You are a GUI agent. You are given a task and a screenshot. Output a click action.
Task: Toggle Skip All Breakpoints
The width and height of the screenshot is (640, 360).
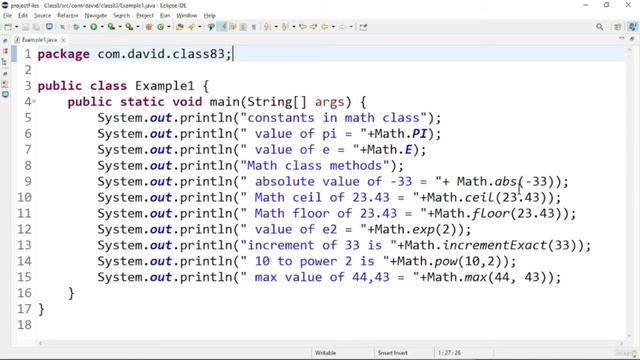tap(62, 27)
